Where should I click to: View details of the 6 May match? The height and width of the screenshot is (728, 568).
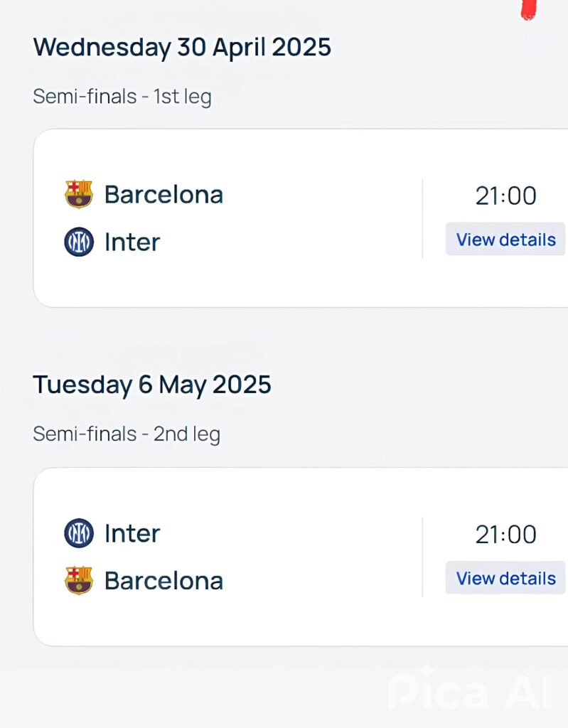point(505,578)
